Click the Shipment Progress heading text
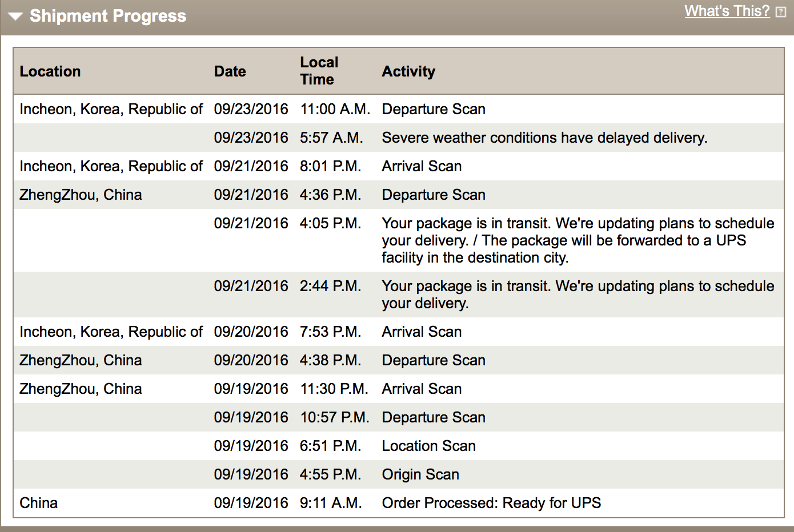Image resolution: width=794 pixels, height=532 pixels. tap(108, 16)
